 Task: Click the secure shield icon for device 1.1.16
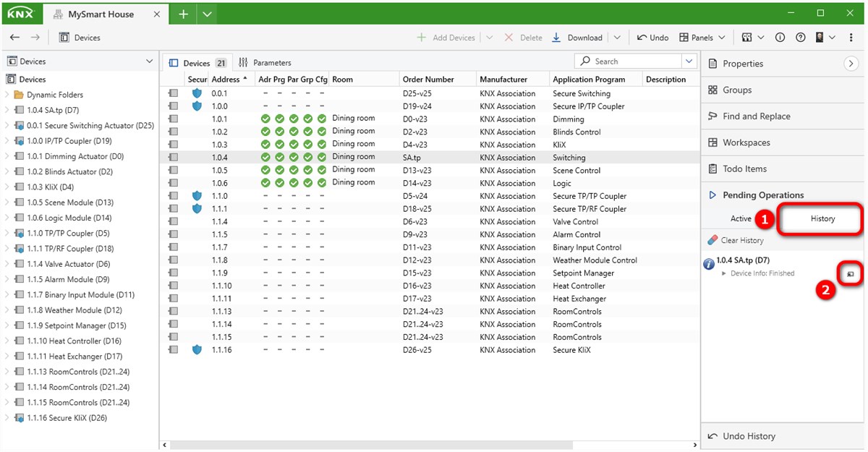[x=197, y=350]
